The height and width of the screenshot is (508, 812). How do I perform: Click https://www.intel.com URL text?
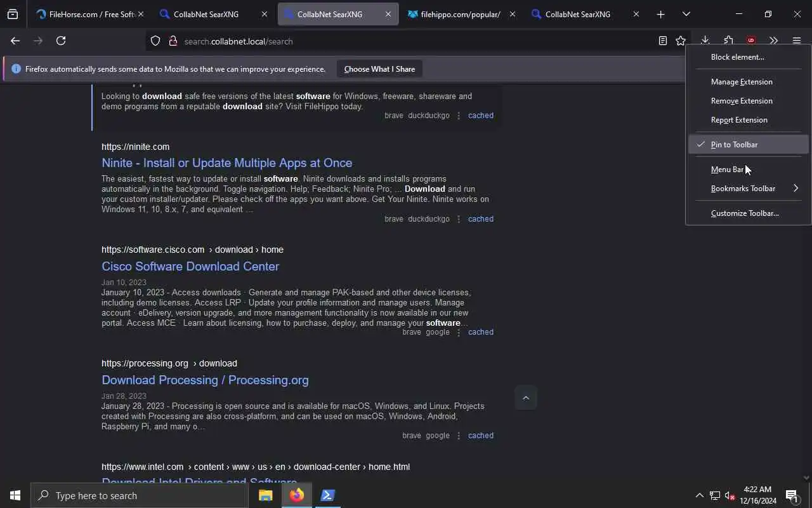(x=142, y=467)
